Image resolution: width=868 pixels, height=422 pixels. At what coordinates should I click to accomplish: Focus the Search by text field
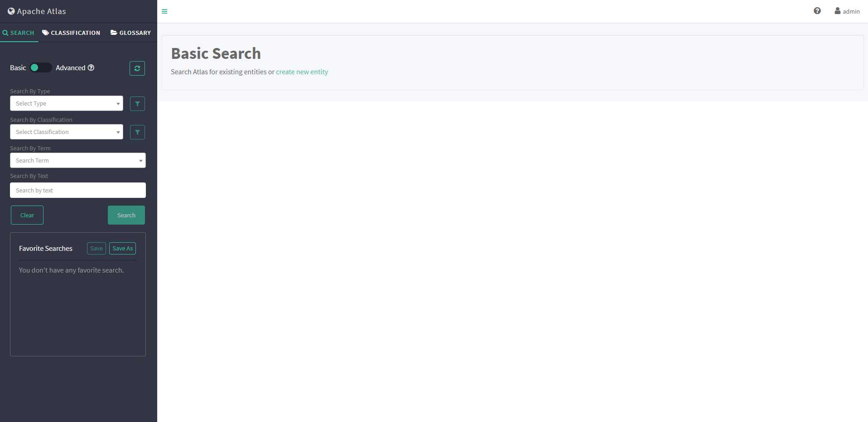78,190
